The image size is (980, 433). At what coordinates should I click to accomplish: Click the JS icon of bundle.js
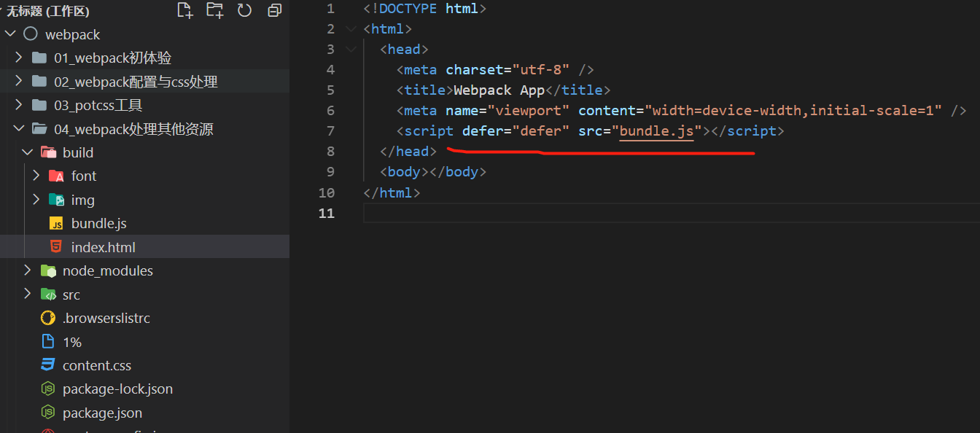pos(56,223)
